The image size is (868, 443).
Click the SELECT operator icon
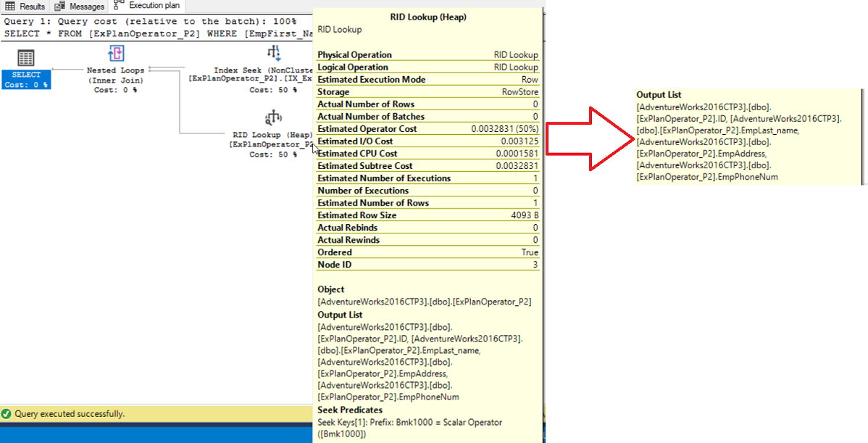click(25, 57)
